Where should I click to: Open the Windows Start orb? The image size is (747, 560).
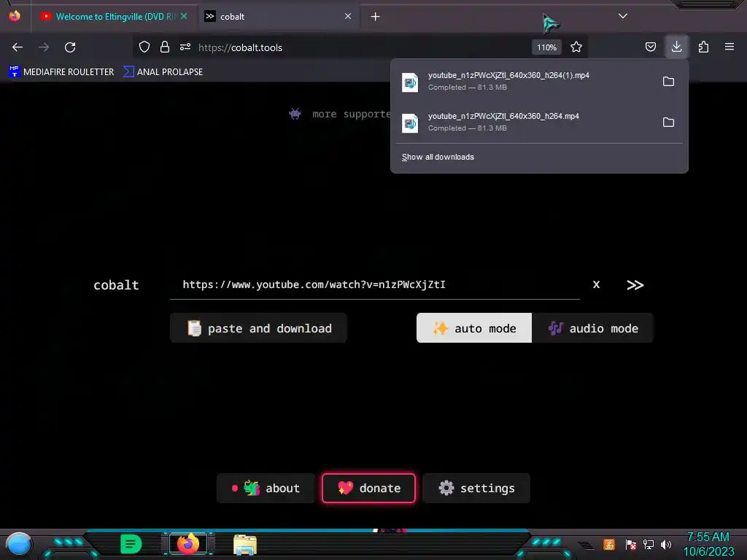pyautogui.click(x=18, y=545)
